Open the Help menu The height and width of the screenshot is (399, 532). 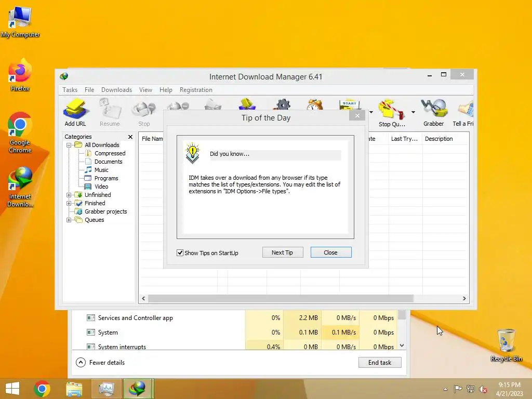[x=166, y=89]
